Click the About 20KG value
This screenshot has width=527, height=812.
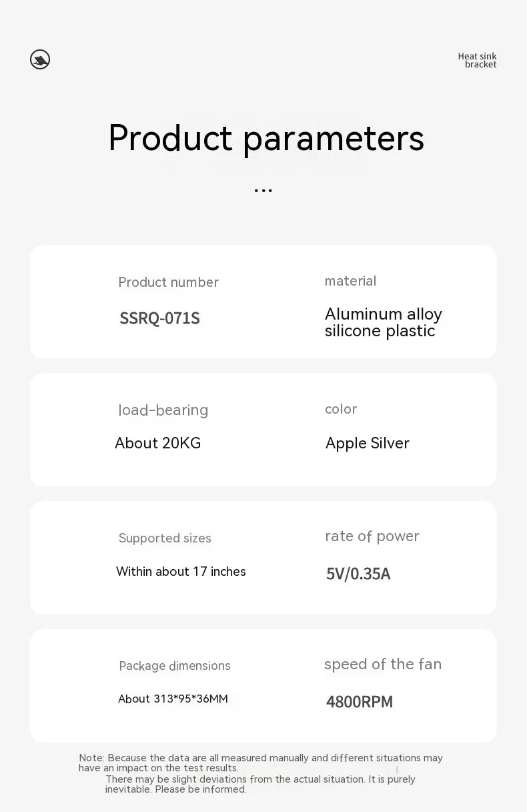[157, 443]
